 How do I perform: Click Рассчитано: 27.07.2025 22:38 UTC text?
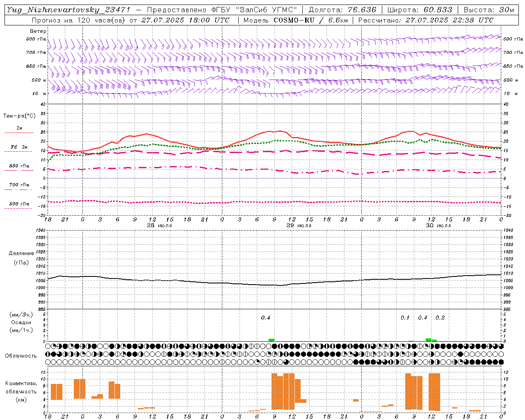426,20
